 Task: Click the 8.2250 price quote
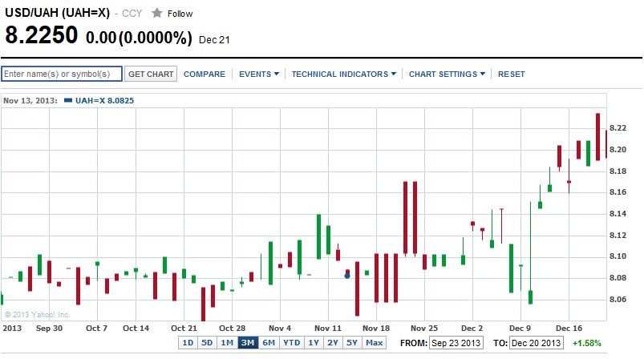coord(41,35)
